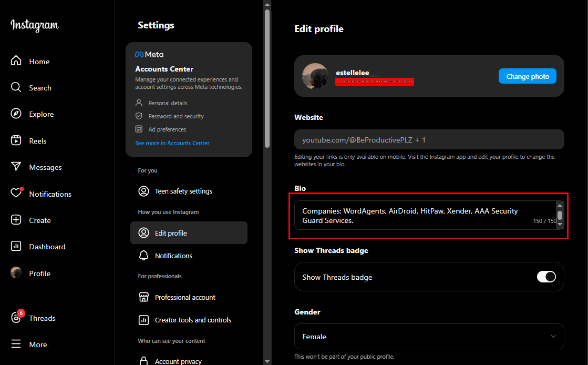Open the Threads icon with badge
Image resolution: width=588 pixels, height=365 pixels.
click(16, 317)
